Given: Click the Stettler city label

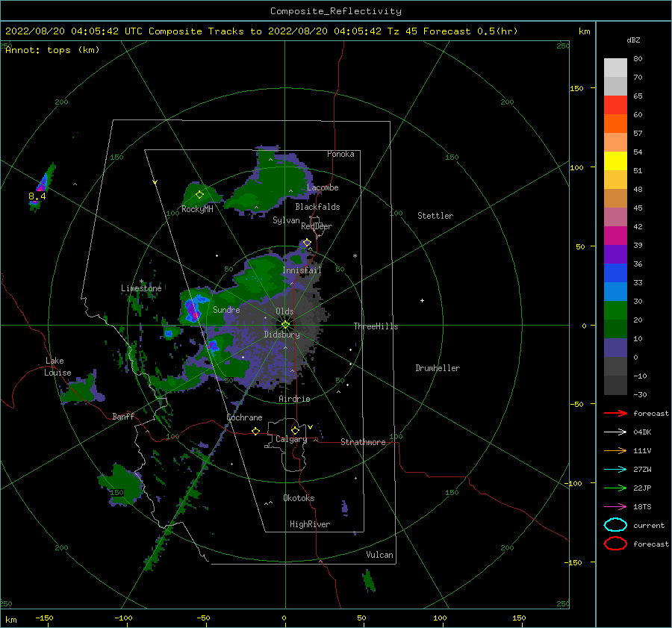Looking at the screenshot, I should coord(435,216).
